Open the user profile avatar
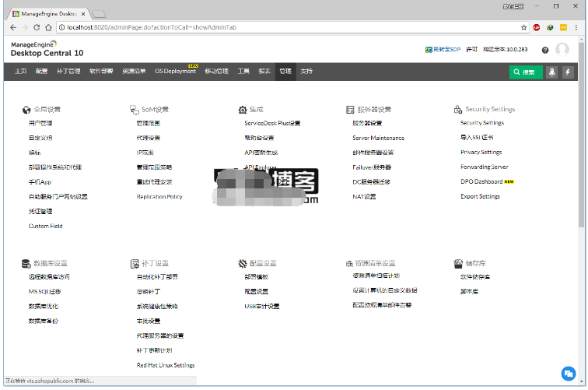588x390 pixels. tap(562, 50)
